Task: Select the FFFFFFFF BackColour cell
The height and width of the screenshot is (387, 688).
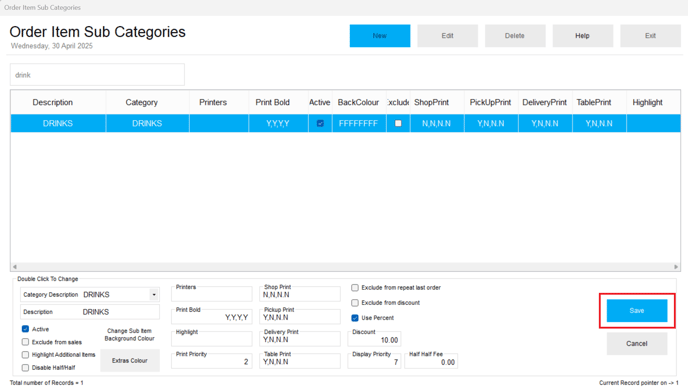Action: (x=358, y=123)
